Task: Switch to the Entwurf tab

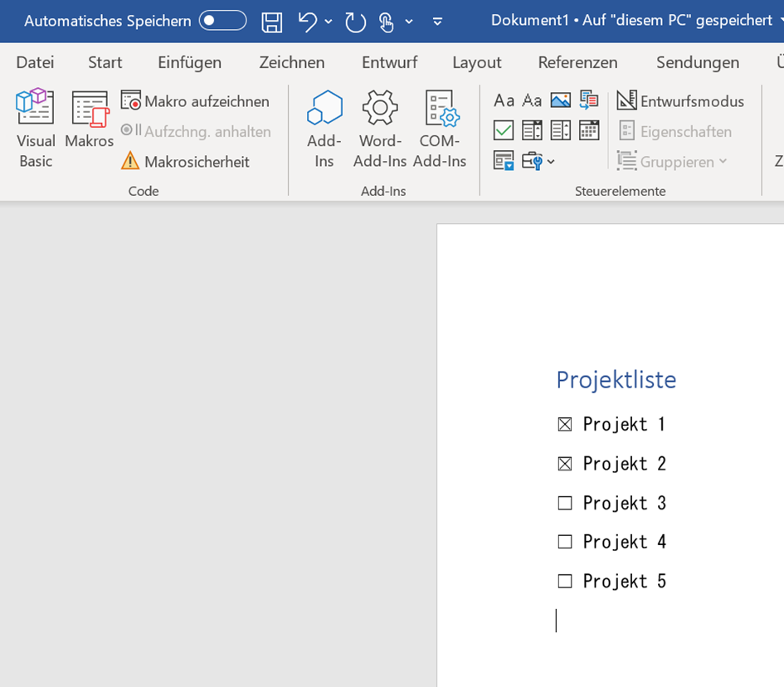Action: (x=389, y=62)
